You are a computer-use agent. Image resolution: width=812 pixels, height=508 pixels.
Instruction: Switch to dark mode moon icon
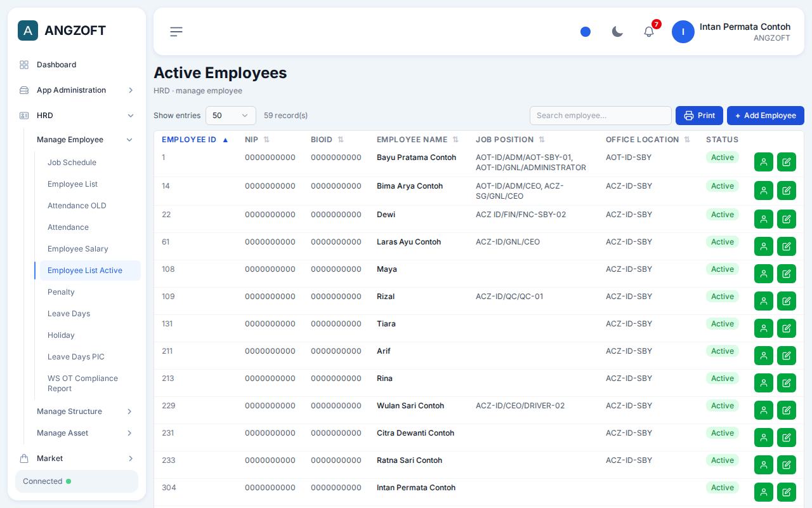(x=617, y=32)
